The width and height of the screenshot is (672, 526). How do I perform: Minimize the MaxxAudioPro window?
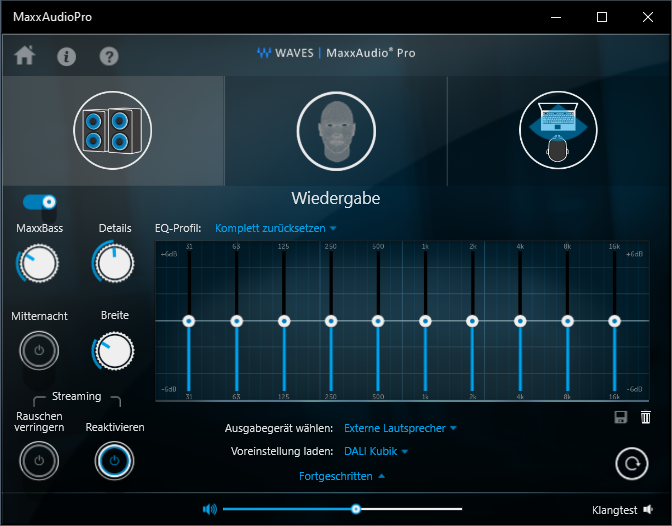(556, 17)
